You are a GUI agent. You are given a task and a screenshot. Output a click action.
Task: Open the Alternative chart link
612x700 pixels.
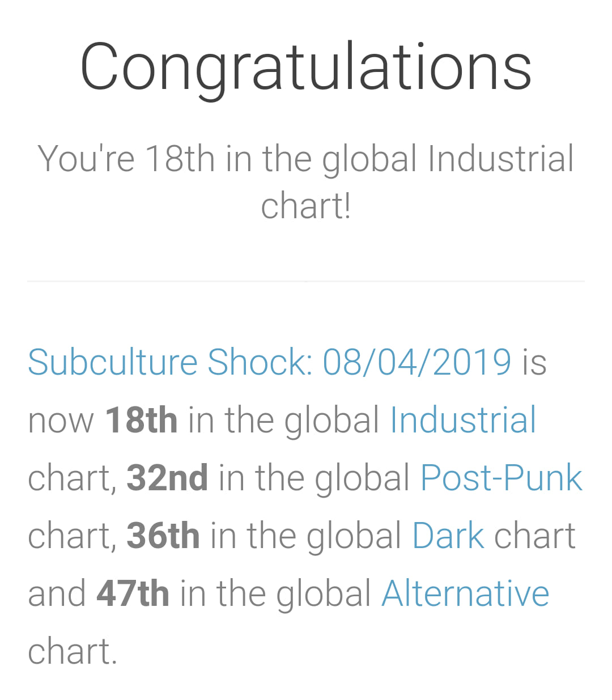pos(466,593)
